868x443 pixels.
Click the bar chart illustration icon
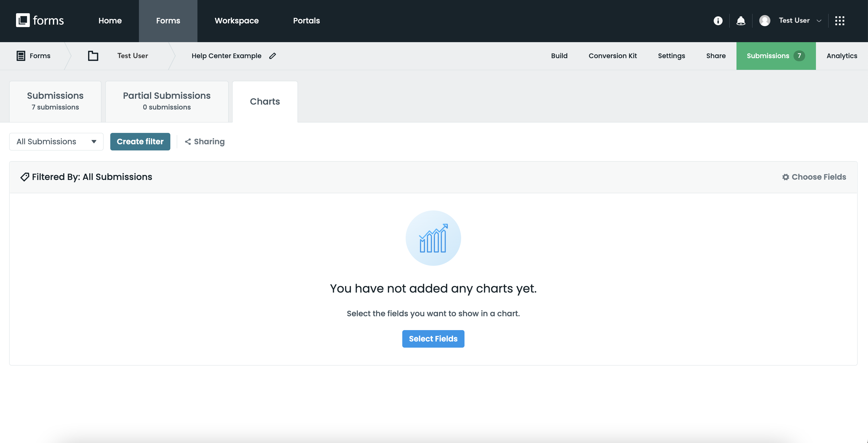pos(433,238)
